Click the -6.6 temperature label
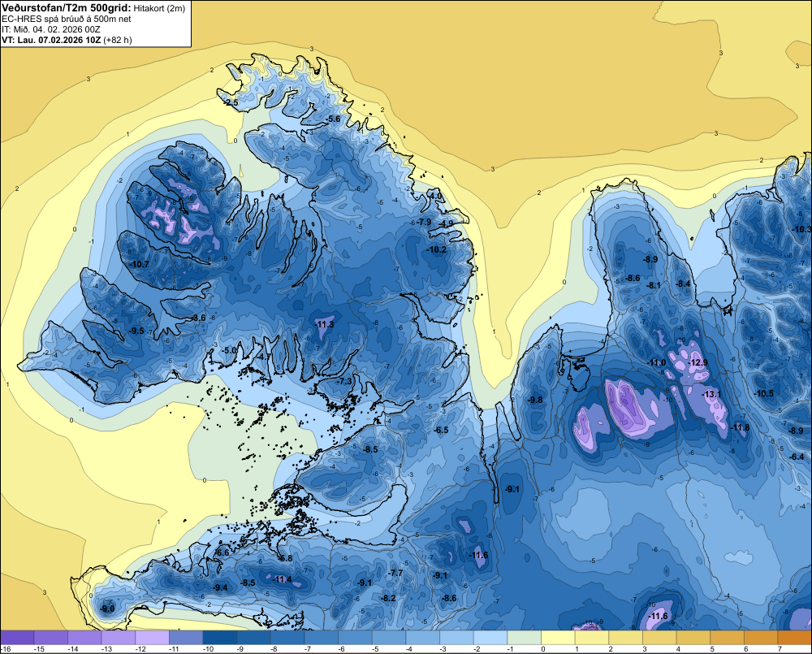This screenshot has height=654, width=812. [x=222, y=553]
